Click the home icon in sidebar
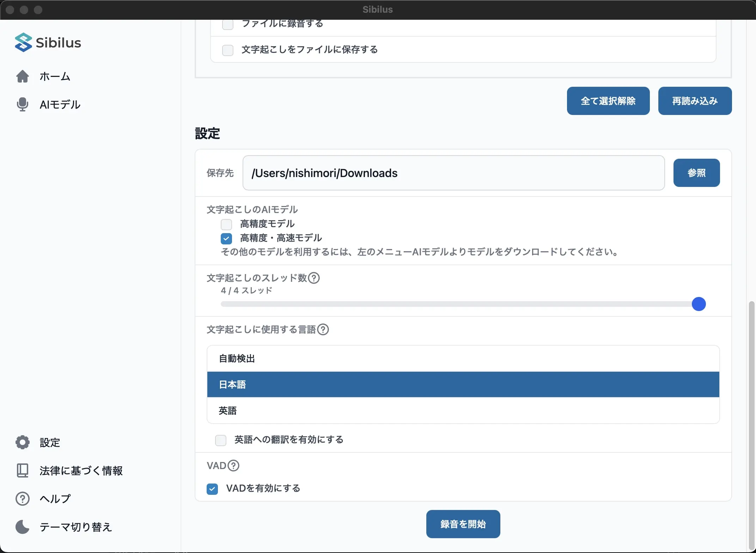Viewport: 756px width, 553px height. point(23,76)
